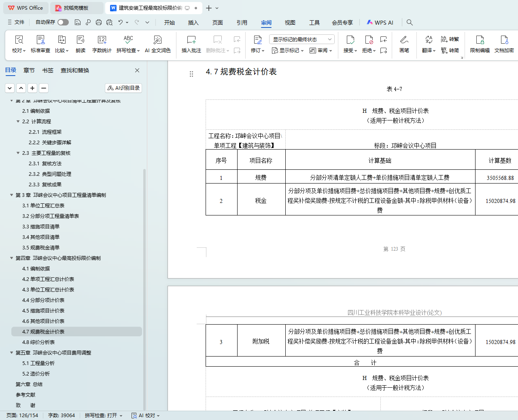Switch to the 书签 navigation tab

point(48,70)
